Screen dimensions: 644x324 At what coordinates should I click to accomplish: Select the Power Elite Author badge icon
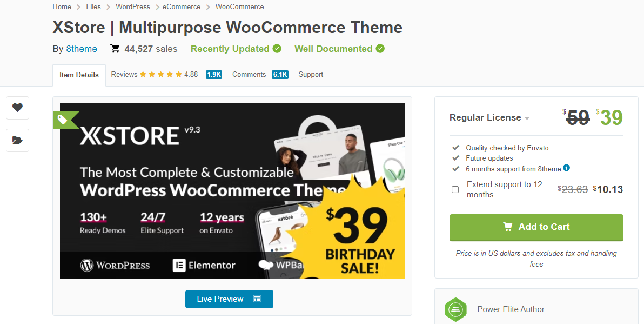click(x=455, y=309)
